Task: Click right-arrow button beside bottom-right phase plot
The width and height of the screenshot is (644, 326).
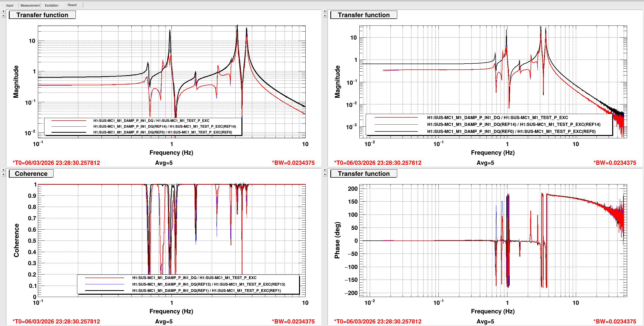Action: [325, 170]
